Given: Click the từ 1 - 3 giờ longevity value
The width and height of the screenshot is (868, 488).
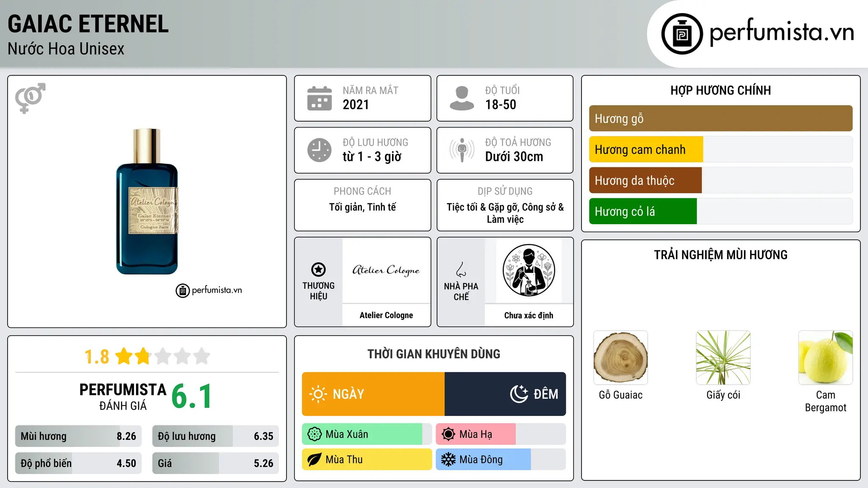Looking at the screenshot, I should (x=372, y=157).
